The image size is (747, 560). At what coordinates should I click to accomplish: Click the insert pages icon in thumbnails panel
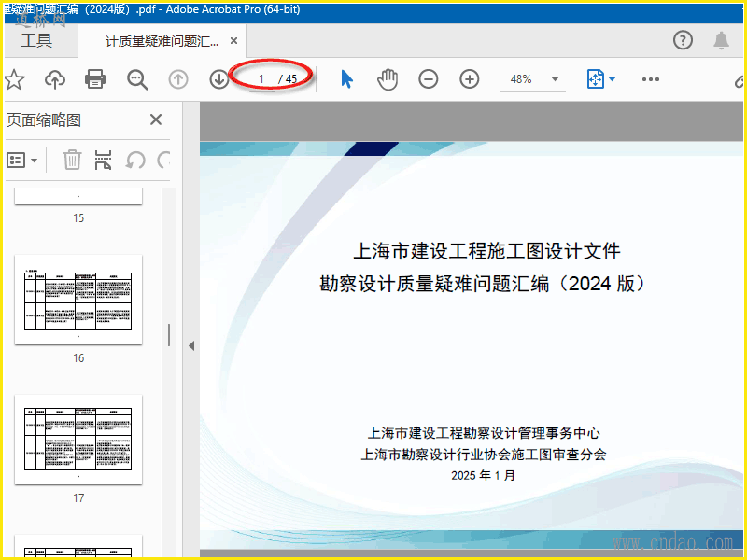point(103,160)
